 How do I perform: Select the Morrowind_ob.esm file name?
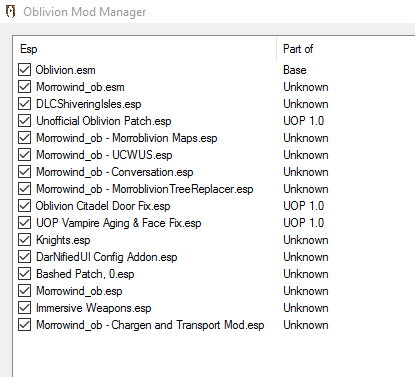pos(80,87)
